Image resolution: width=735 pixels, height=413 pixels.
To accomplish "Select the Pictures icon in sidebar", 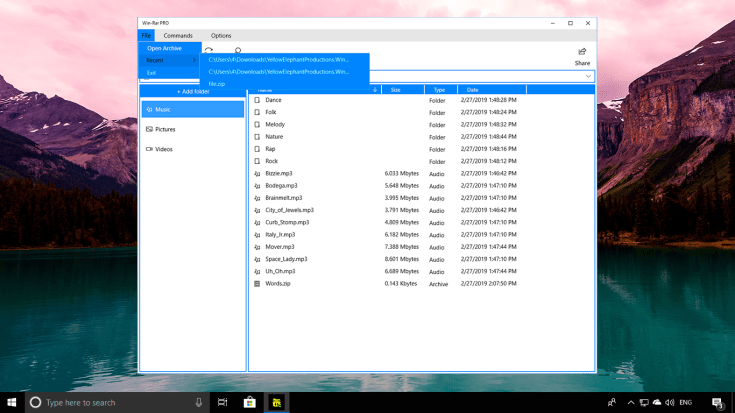I will (149, 129).
